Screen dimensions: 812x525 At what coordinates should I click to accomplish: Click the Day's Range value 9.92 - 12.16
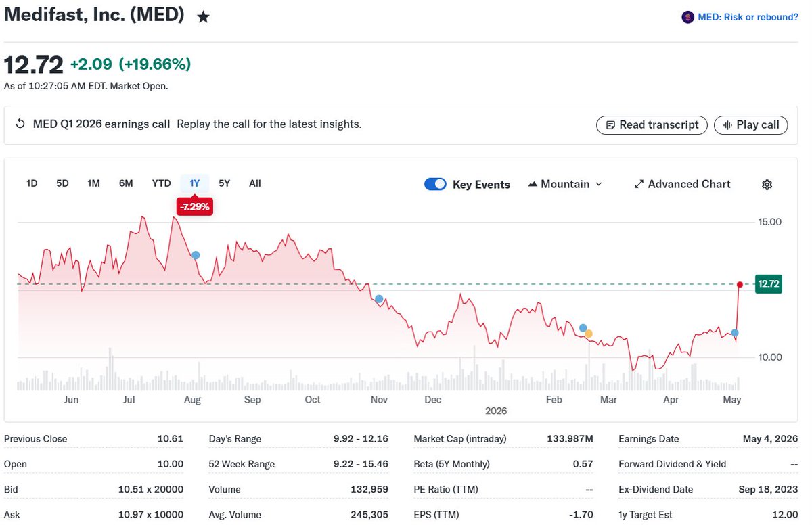point(361,439)
